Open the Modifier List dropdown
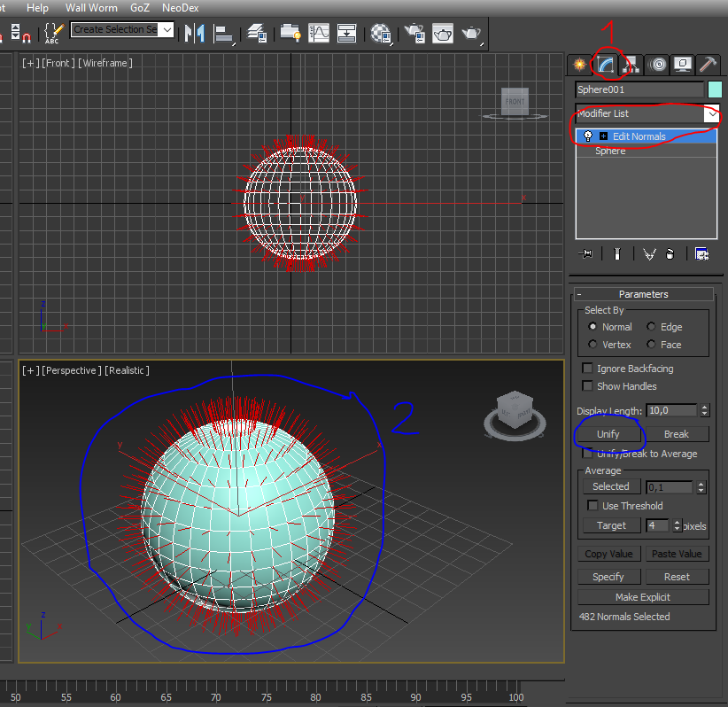 [712, 113]
